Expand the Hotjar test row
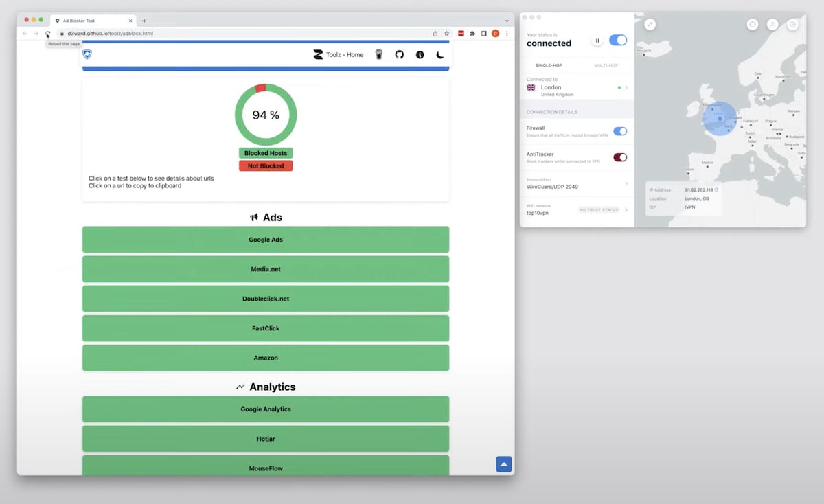This screenshot has height=504, width=824. [266, 439]
